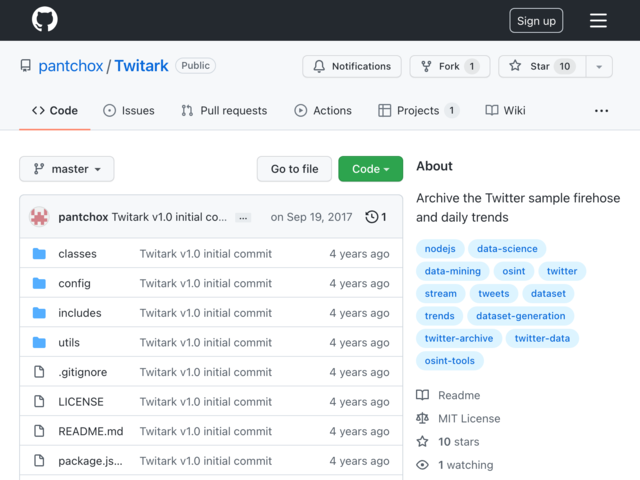Viewport: 640px width, 480px height.
Task: Click the repository icon beside pantchox
Action: click(x=26, y=66)
